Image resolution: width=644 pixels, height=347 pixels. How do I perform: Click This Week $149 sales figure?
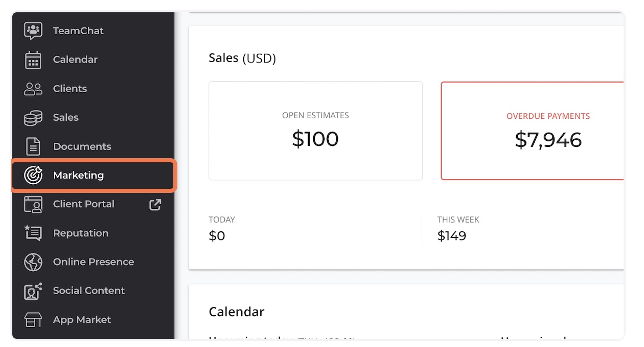[x=452, y=236]
